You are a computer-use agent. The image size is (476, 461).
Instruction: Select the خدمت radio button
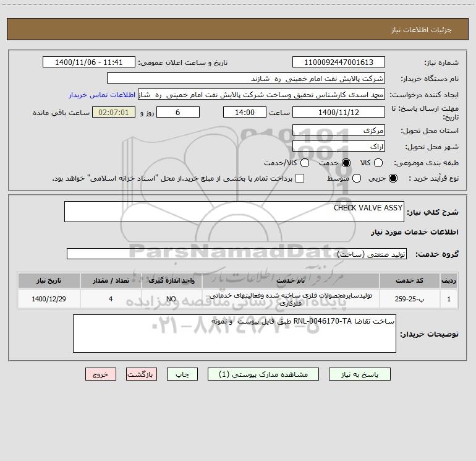346,163
